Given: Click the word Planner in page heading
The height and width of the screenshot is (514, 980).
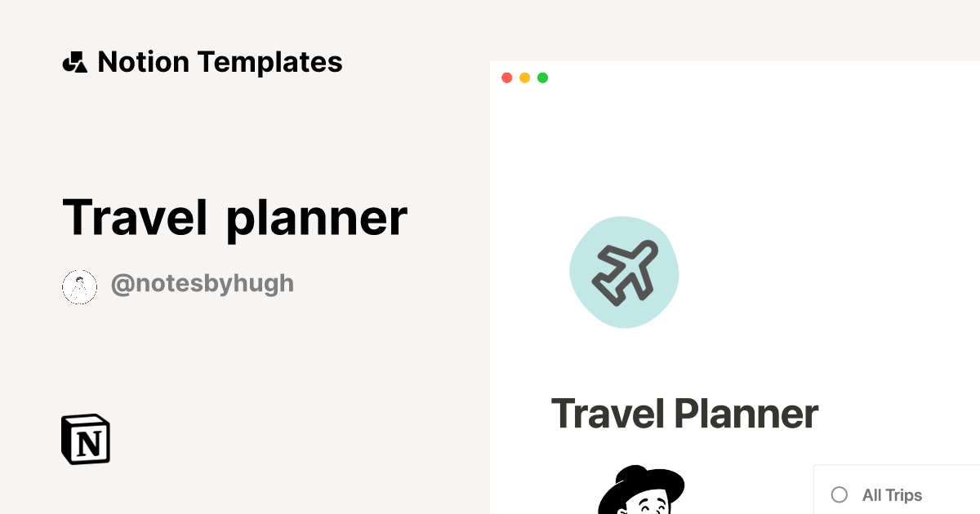Looking at the screenshot, I should [746, 414].
